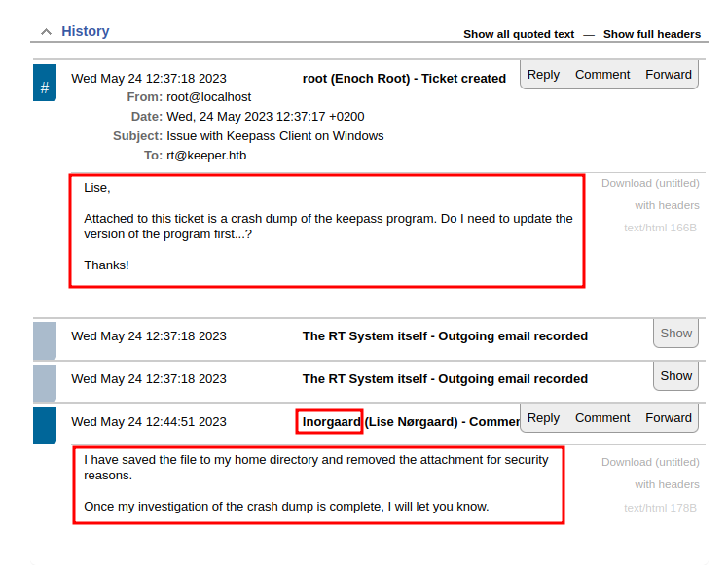The width and height of the screenshot is (728, 565).
Task: Click the '#' anchor icon on ticket created entry
Action: tap(45, 88)
